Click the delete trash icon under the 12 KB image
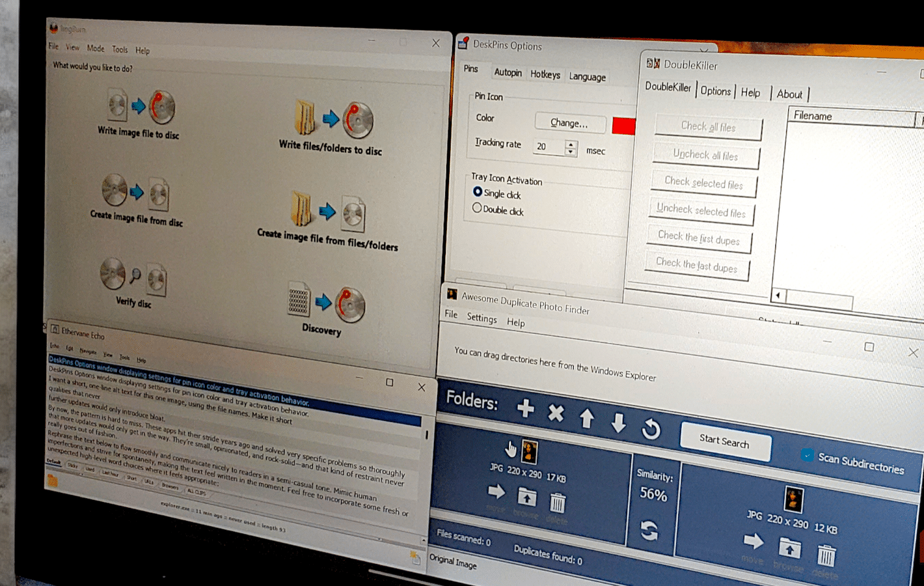Screen dimensions: 924x586 [x=826, y=555]
